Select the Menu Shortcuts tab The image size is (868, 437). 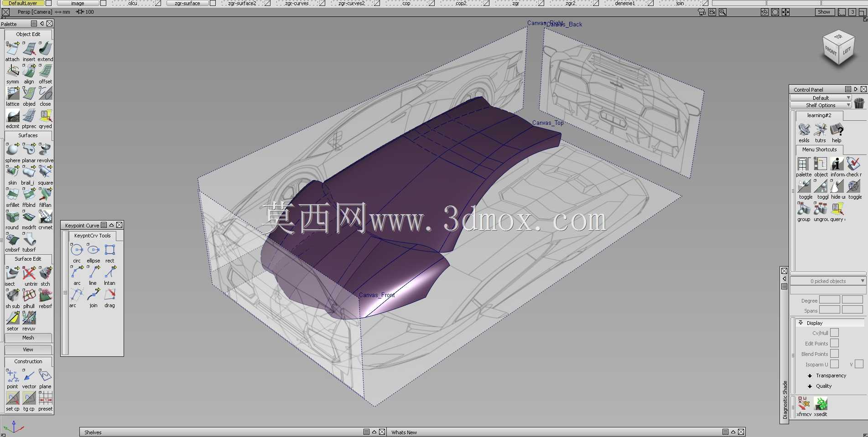pyautogui.click(x=820, y=149)
